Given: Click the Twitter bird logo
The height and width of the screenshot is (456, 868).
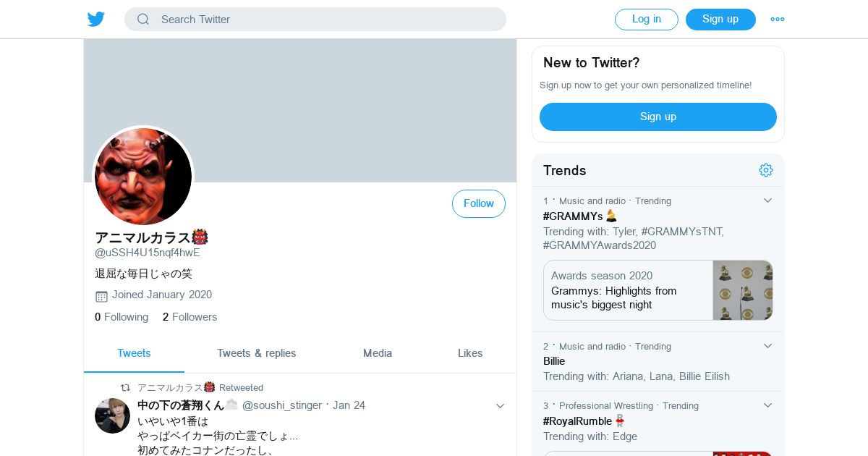Looking at the screenshot, I should point(96,20).
